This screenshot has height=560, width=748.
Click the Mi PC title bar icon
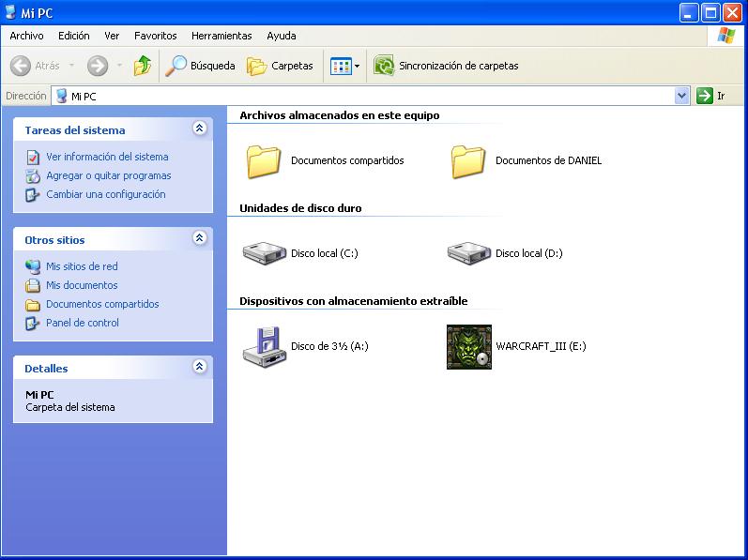[10, 12]
